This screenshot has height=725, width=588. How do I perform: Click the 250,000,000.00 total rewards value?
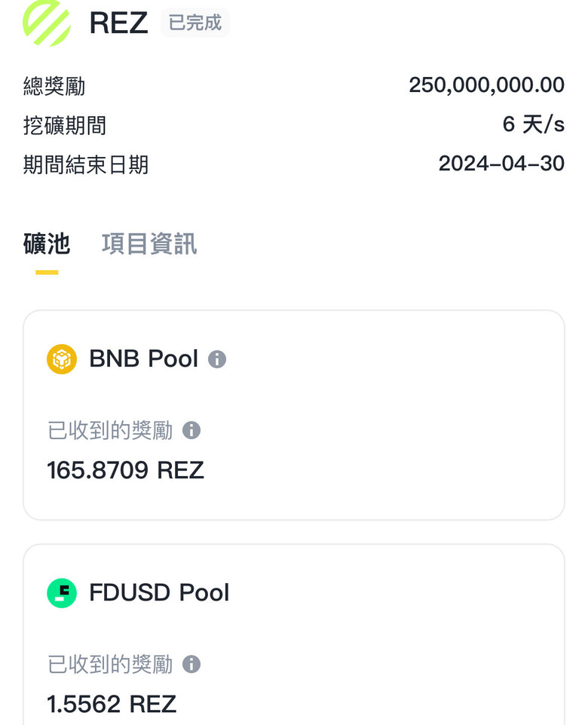[486, 85]
